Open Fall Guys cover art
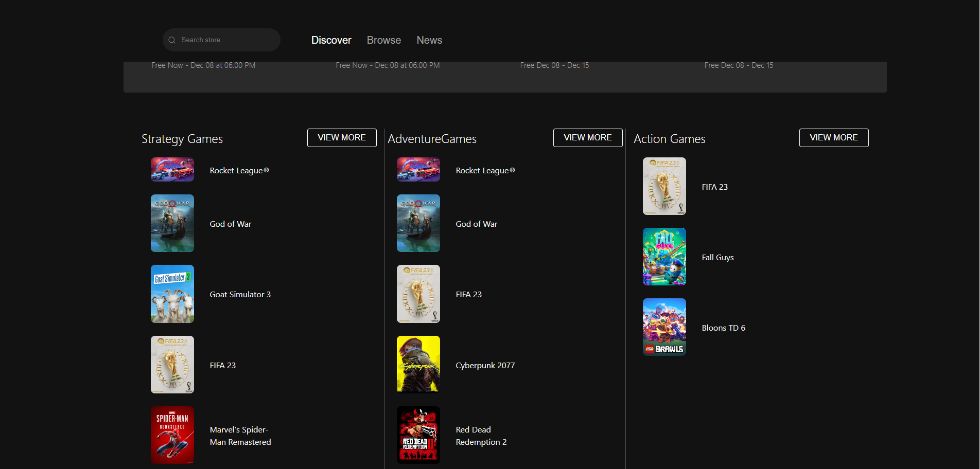The width and height of the screenshot is (980, 469). [x=664, y=257]
